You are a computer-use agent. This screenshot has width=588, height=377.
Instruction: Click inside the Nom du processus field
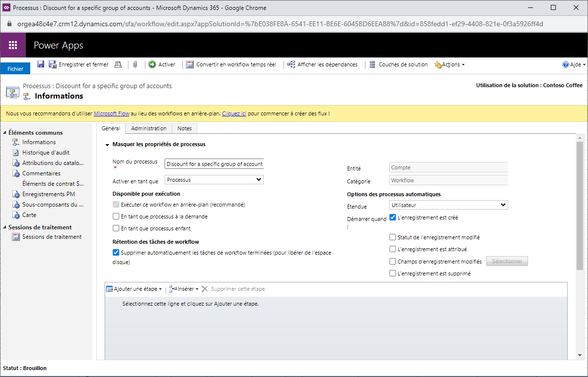coord(214,163)
